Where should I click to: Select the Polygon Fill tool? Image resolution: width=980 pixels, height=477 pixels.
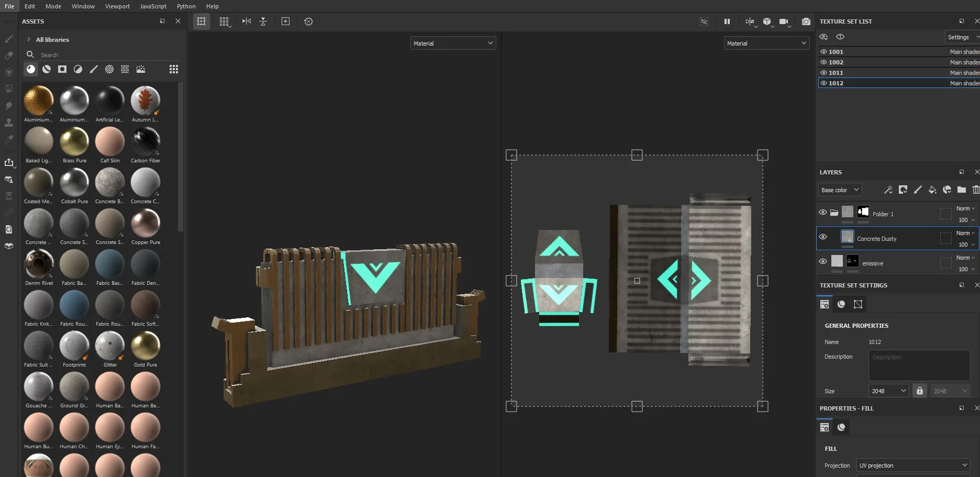click(9, 89)
